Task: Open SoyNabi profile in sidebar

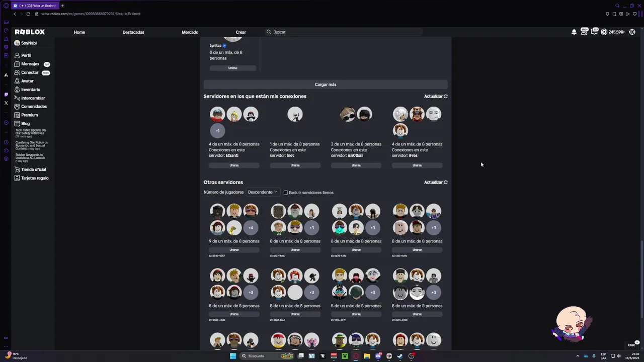Action: [25, 43]
